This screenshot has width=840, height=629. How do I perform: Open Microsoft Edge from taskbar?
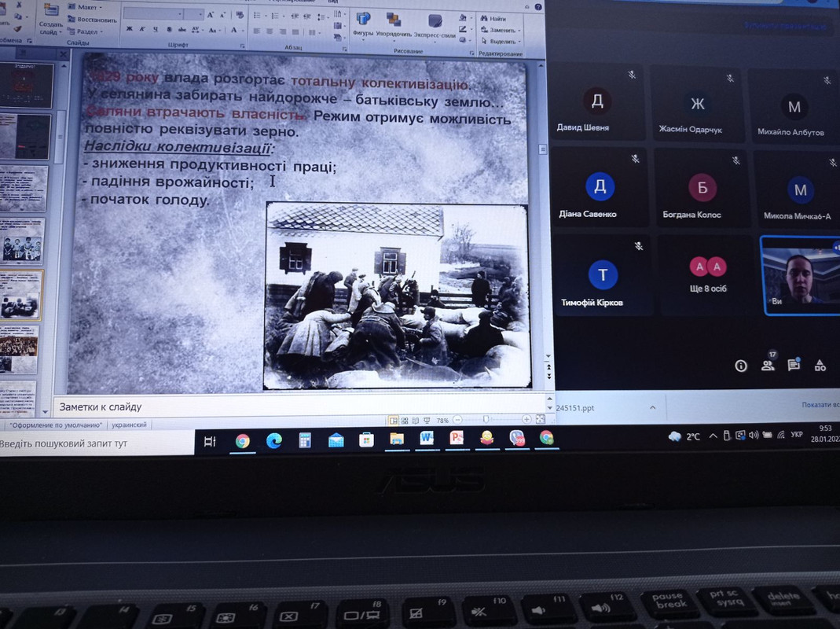(x=274, y=441)
